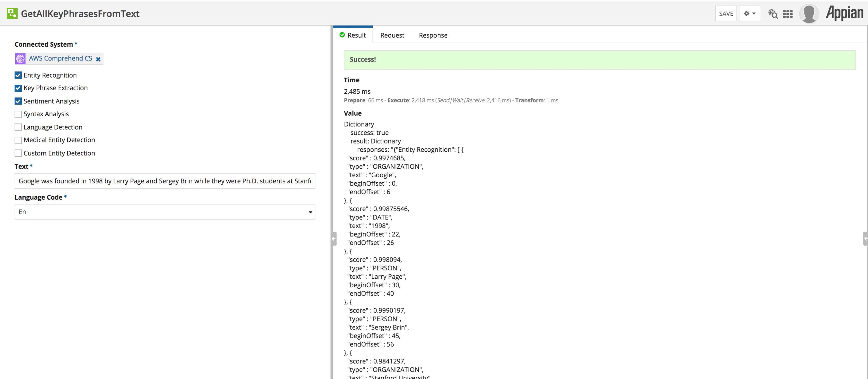This screenshot has width=868, height=379.
Task: Enable Medical Entity Detection checkbox
Action: (x=18, y=140)
